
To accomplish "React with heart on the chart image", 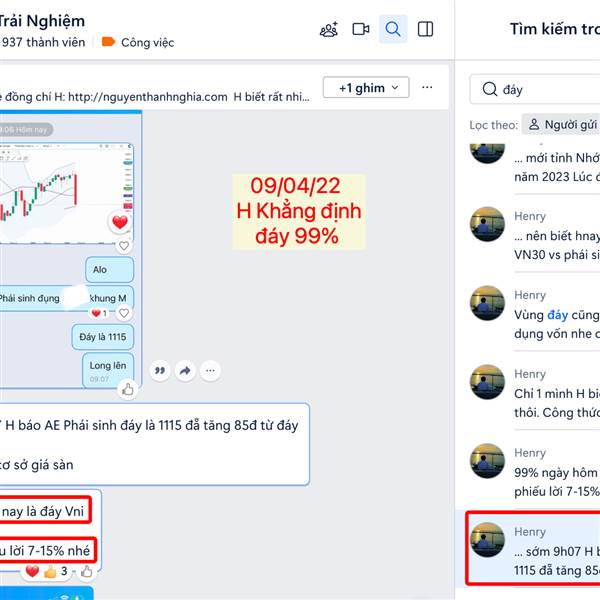I will coord(124,246).
